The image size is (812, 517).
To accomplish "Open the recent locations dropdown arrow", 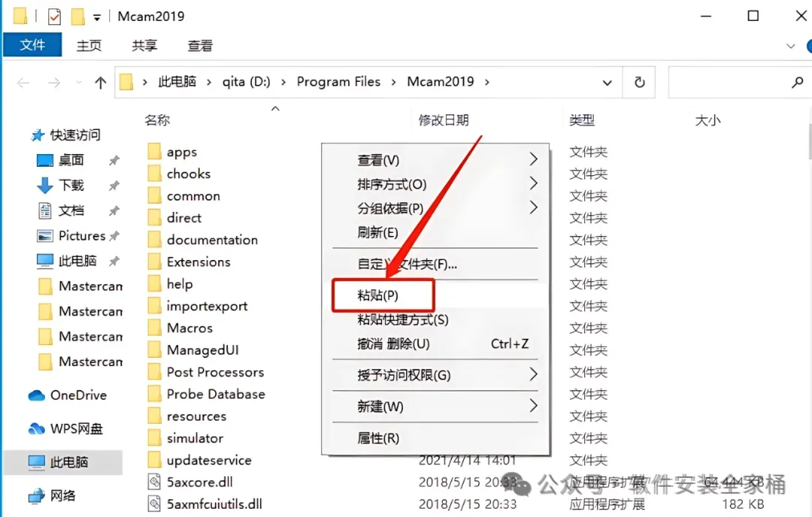I will tap(79, 83).
